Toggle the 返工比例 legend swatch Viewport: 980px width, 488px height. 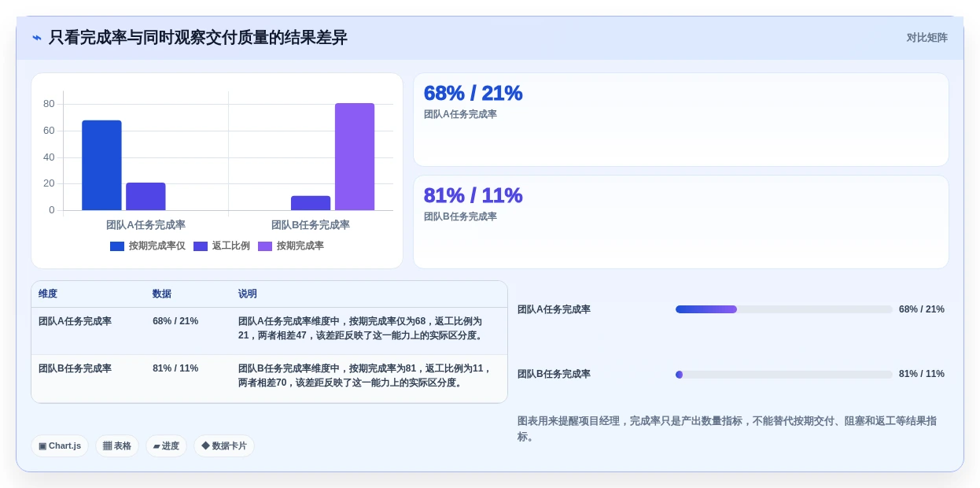coord(201,246)
